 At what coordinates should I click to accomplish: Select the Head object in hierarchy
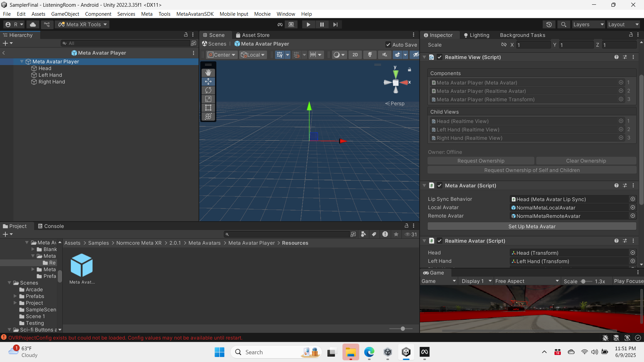click(45, 68)
